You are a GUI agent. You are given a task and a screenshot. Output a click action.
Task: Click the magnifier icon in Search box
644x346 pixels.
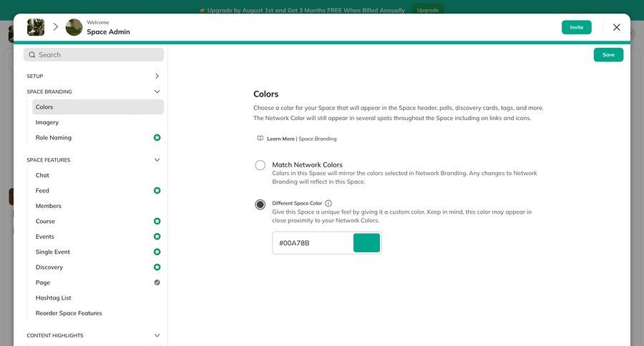tap(32, 54)
